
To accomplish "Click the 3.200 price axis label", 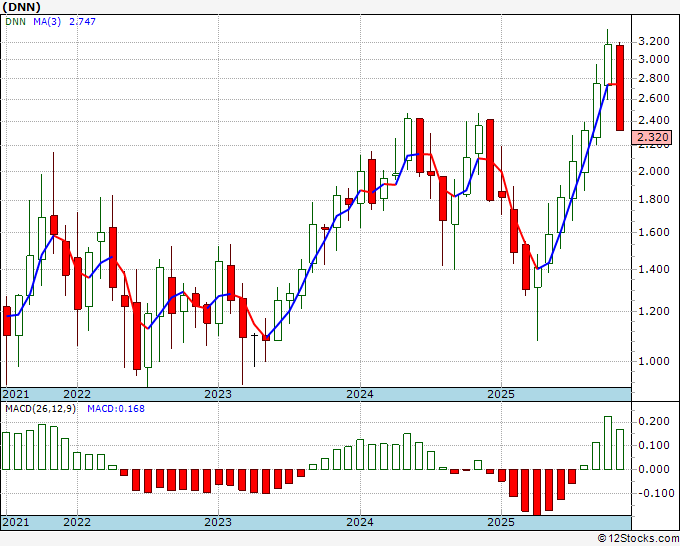I will 654,42.
